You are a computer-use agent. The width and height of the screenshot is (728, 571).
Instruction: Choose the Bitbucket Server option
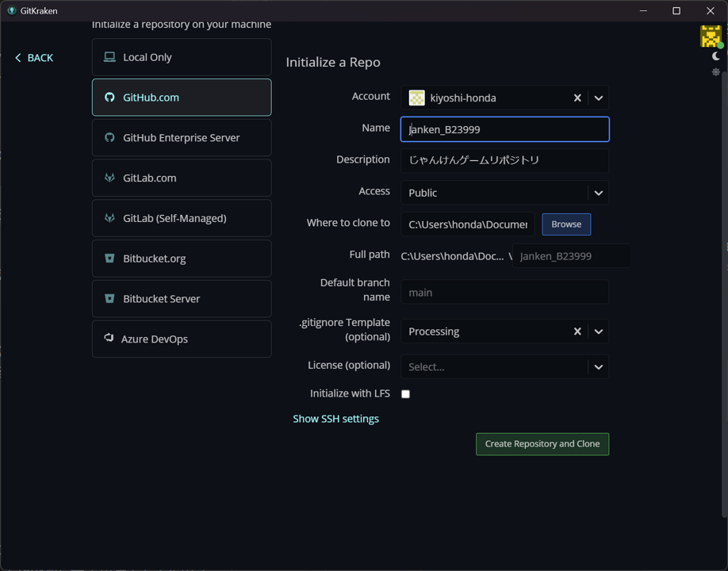pyautogui.click(x=182, y=299)
